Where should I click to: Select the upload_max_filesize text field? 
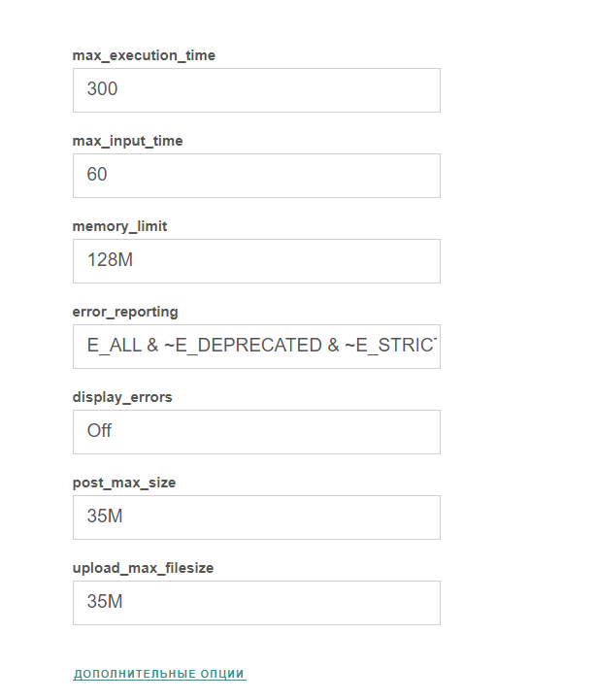256,603
